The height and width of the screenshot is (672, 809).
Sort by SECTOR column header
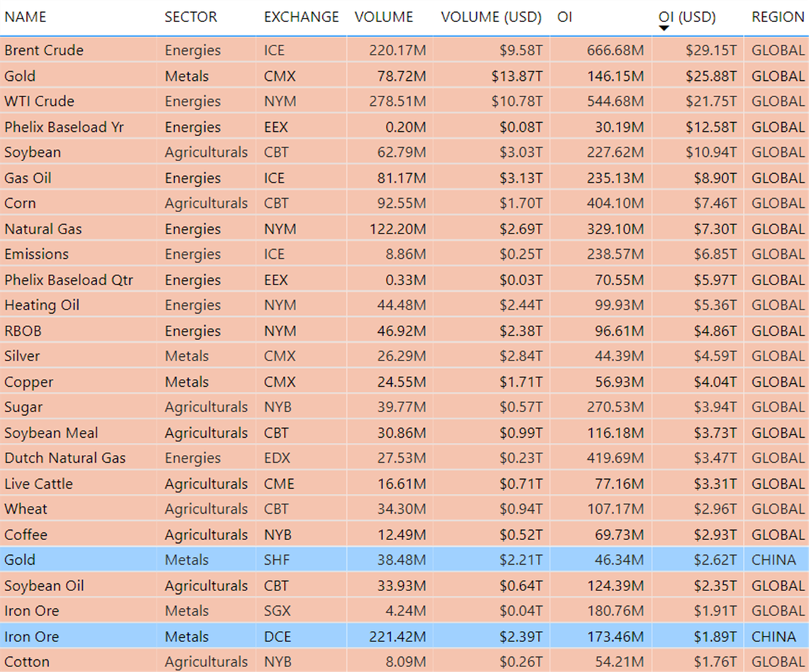click(x=190, y=17)
